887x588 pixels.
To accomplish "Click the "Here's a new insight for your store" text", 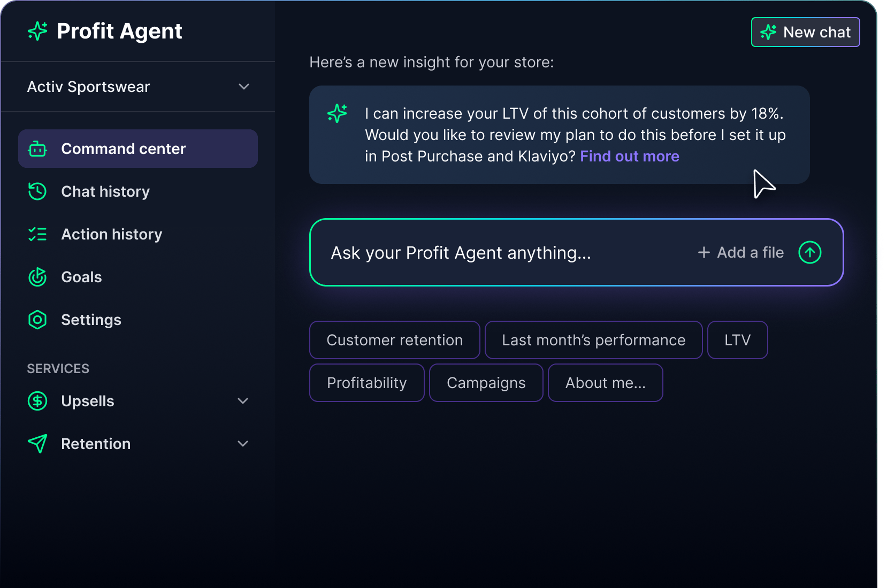I will [x=432, y=63].
